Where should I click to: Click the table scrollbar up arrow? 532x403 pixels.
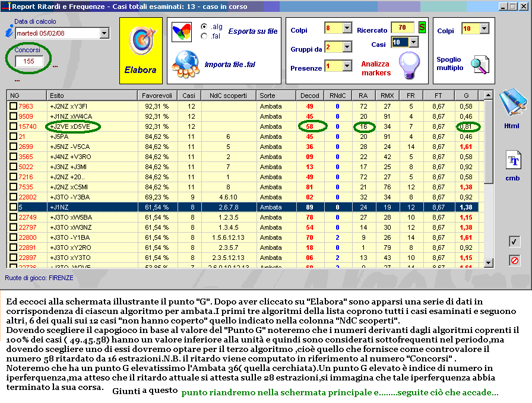point(488,96)
